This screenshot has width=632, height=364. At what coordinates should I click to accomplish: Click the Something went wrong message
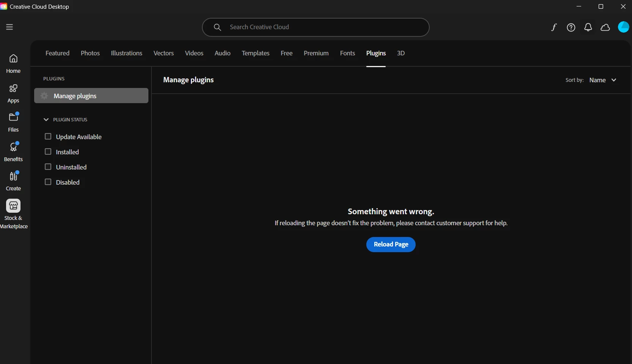pyautogui.click(x=391, y=212)
